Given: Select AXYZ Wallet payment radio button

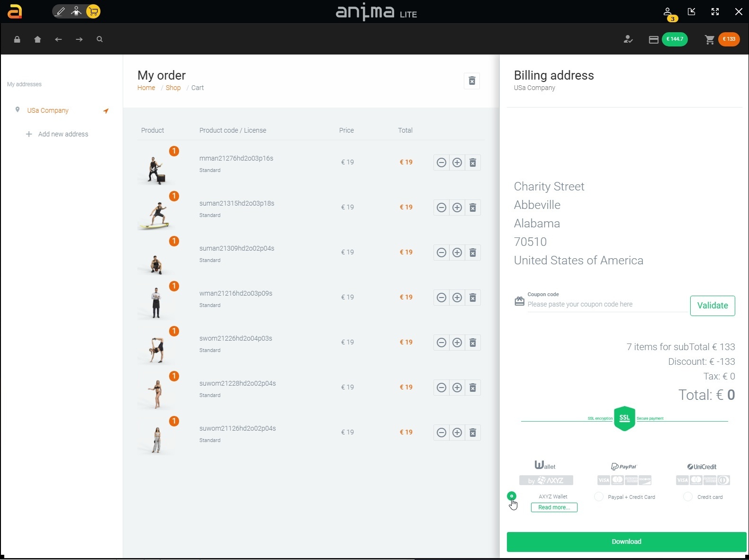Looking at the screenshot, I should pyautogui.click(x=511, y=496).
